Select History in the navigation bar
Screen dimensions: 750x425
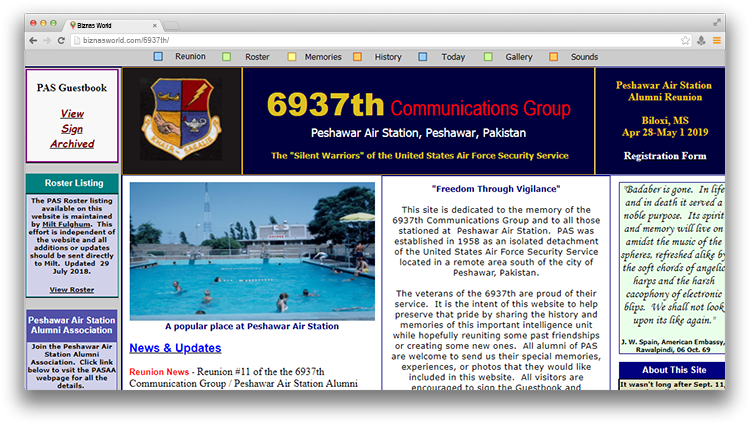(388, 57)
